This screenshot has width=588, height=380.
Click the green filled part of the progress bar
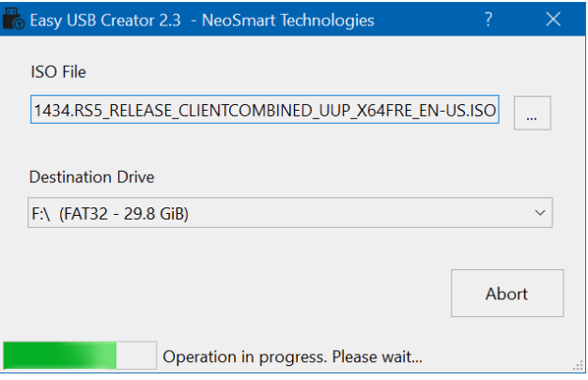[x=59, y=356]
